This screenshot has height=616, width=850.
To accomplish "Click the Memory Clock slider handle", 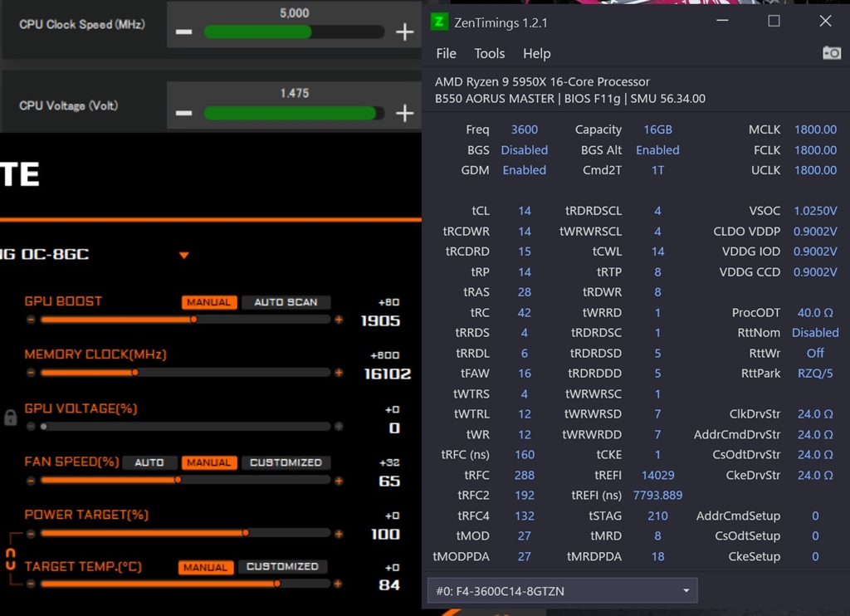I will coord(135,373).
